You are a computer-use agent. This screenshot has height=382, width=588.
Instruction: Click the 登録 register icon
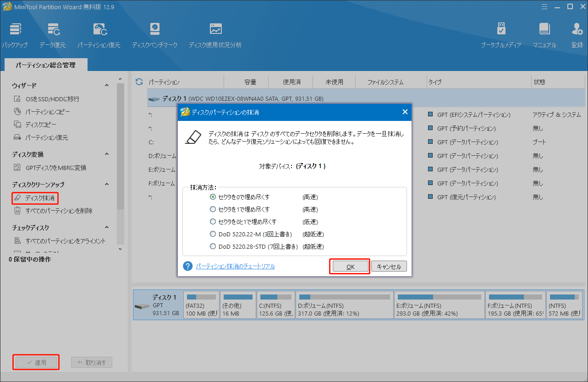577,36
